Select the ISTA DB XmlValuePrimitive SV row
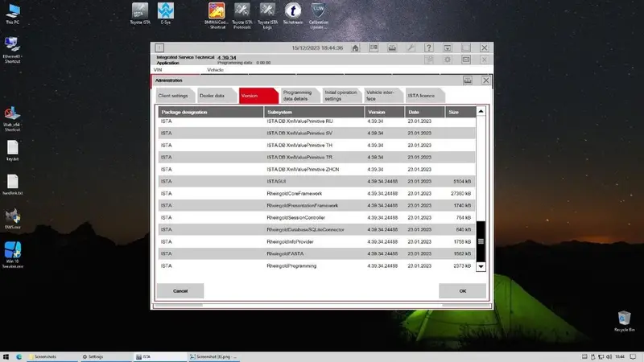Screen dimensions: 644x362 (x=316, y=133)
